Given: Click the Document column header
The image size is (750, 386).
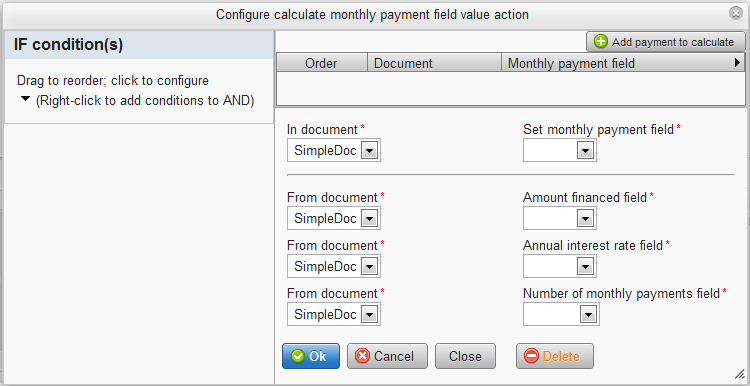Looking at the screenshot, I should point(434,63).
